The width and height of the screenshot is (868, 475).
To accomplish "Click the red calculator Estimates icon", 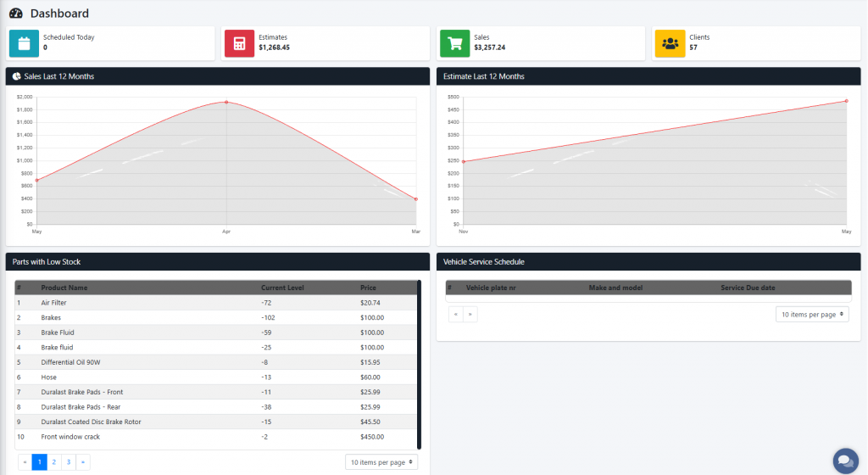I will [x=239, y=43].
